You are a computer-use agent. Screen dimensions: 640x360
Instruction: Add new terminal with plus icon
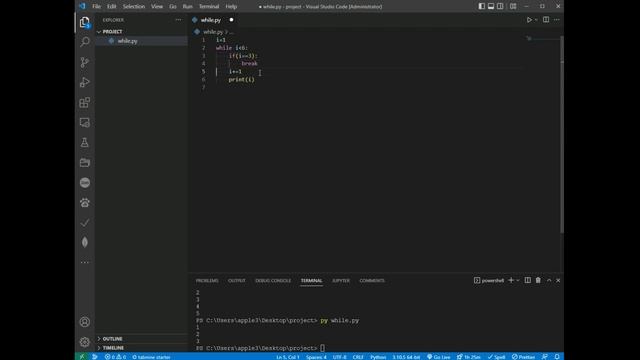point(511,280)
